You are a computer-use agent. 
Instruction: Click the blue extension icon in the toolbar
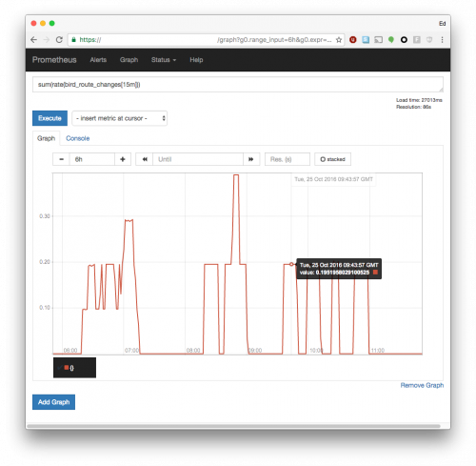(366, 40)
